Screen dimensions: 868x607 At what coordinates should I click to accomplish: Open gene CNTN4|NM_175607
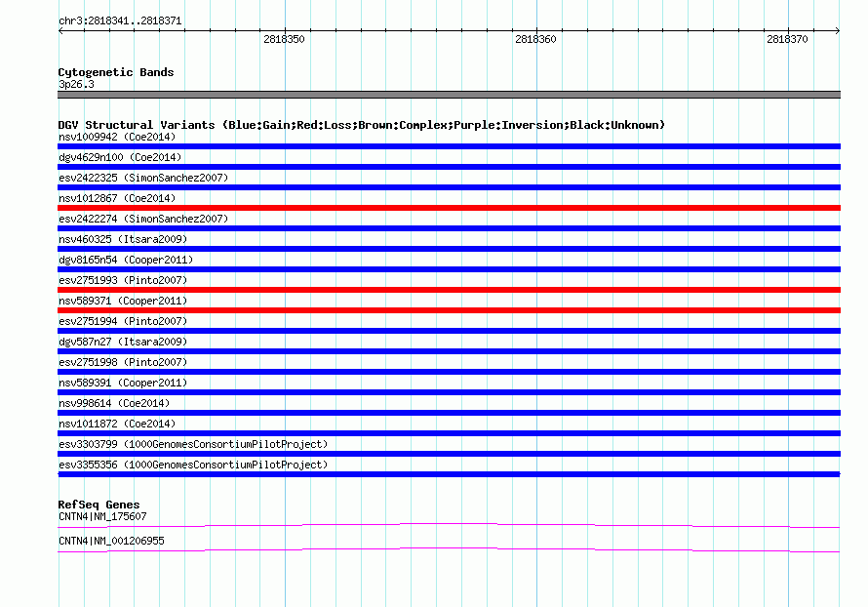tap(102, 516)
